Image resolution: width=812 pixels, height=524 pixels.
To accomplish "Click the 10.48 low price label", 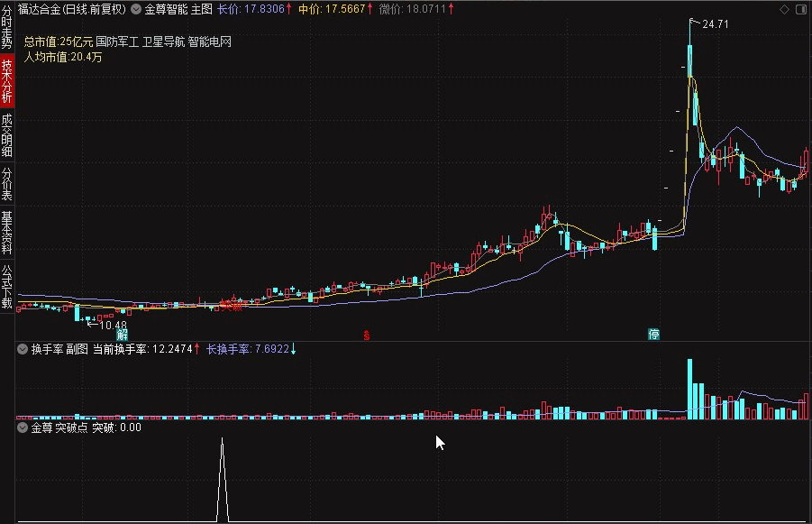I will point(113,325).
